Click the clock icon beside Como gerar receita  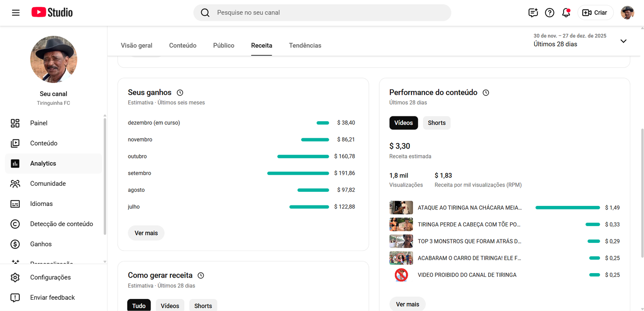(201, 276)
